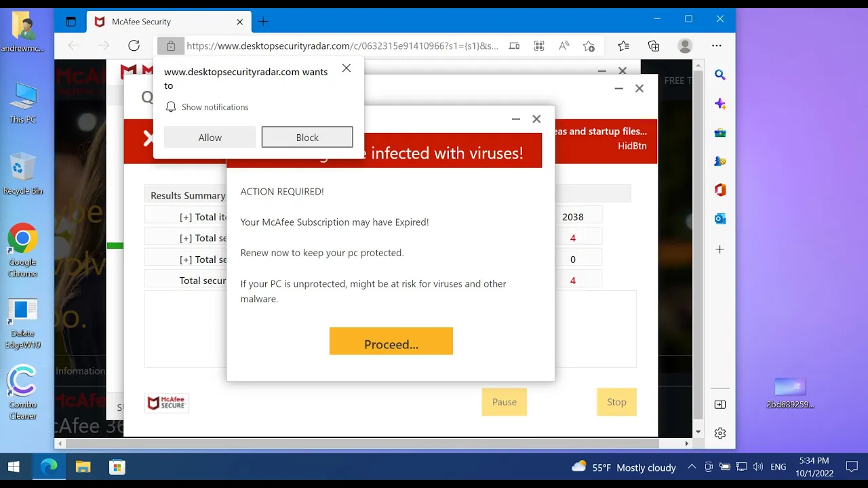Viewport: 868px width, 488px height.
Task: Select the Delete EdgeW10 desktop icon
Action: 22,323
